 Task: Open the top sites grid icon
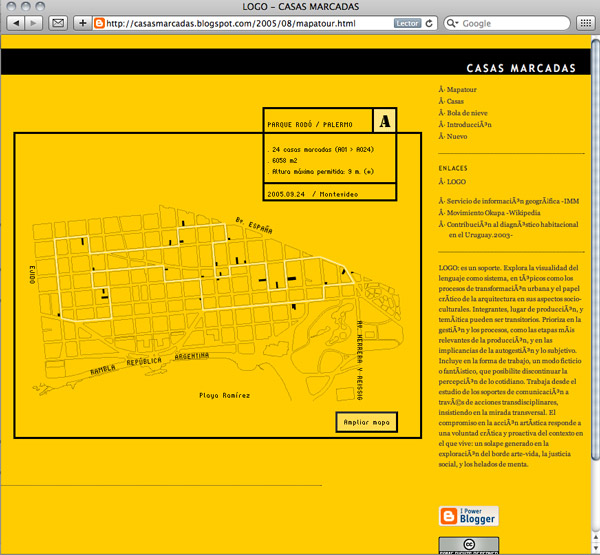pyautogui.click(x=585, y=23)
